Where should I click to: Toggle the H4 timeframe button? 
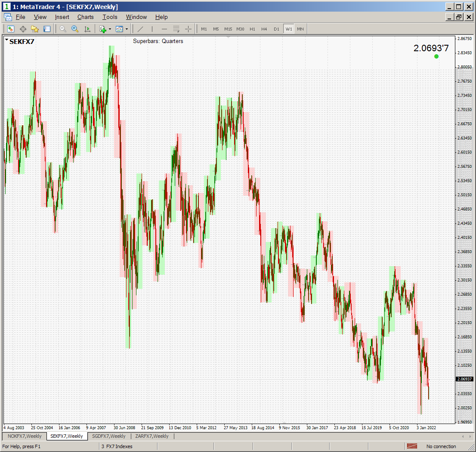point(264,29)
